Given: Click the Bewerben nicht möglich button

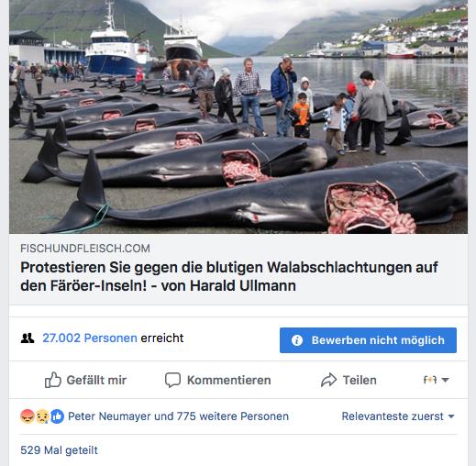Looking at the screenshot, I should coord(368,340).
